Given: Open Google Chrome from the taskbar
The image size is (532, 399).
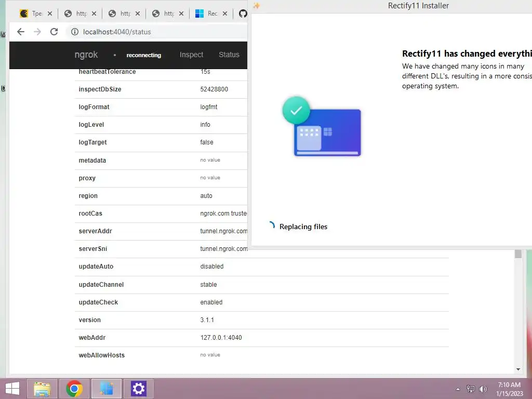Looking at the screenshot, I should (x=74, y=389).
